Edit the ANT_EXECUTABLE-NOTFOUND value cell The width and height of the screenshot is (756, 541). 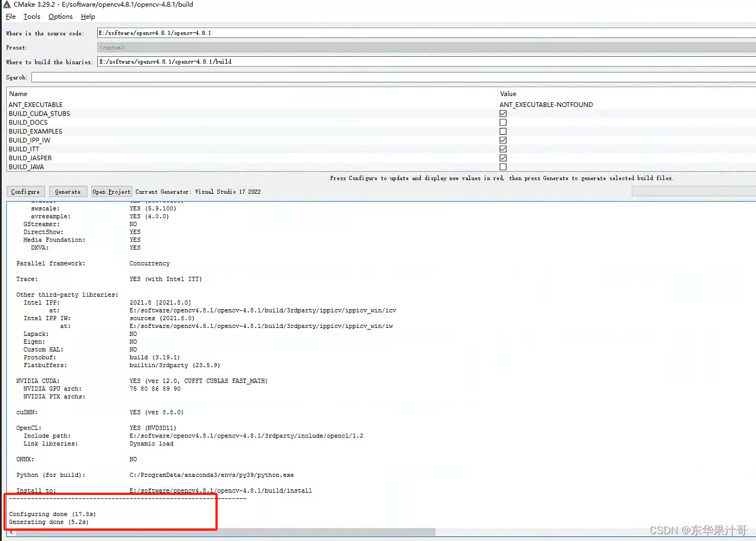[x=546, y=105]
